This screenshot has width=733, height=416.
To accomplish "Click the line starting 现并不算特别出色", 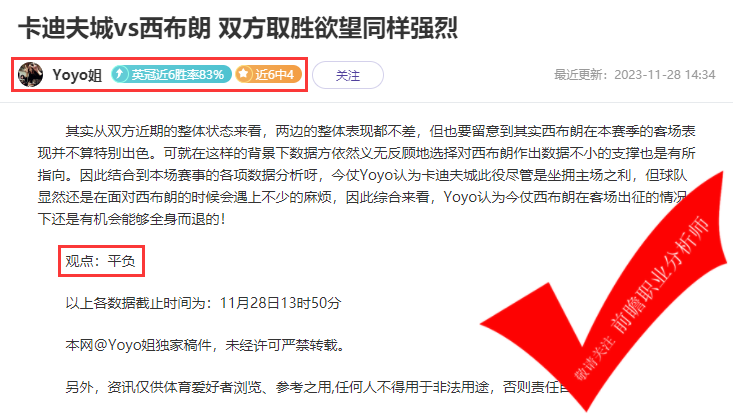I will tap(366, 153).
